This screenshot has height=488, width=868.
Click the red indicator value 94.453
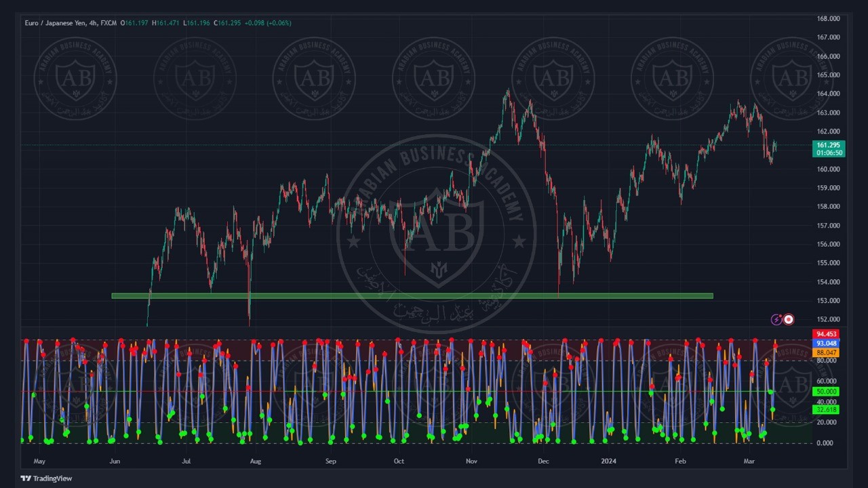(x=826, y=334)
